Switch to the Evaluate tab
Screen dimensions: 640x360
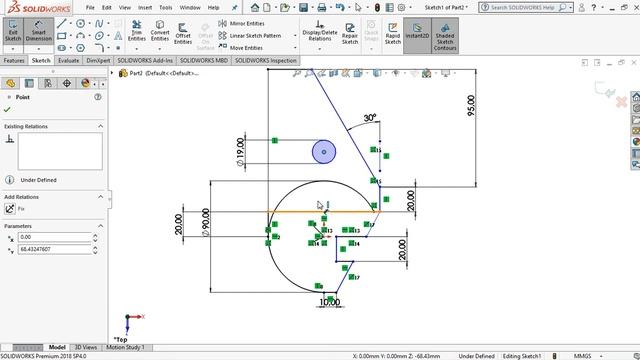[69, 60]
